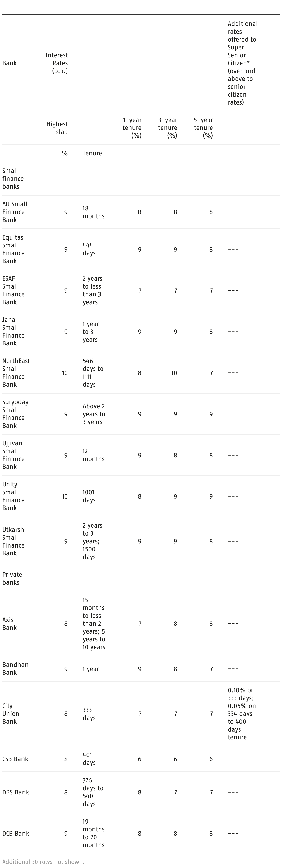This screenshot has height=868, width=282.
Task: Select the 5-year tenure column header
Action: [x=203, y=128]
